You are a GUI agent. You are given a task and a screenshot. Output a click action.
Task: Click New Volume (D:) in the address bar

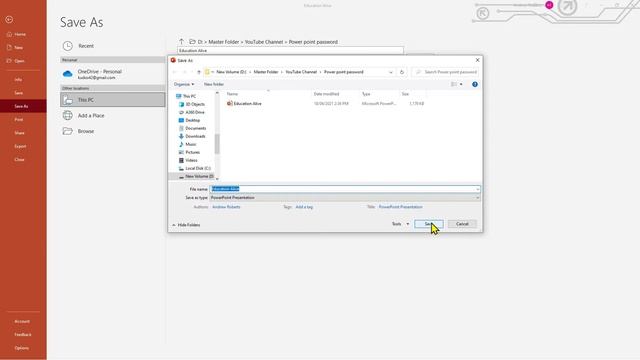click(x=231, y=72)
